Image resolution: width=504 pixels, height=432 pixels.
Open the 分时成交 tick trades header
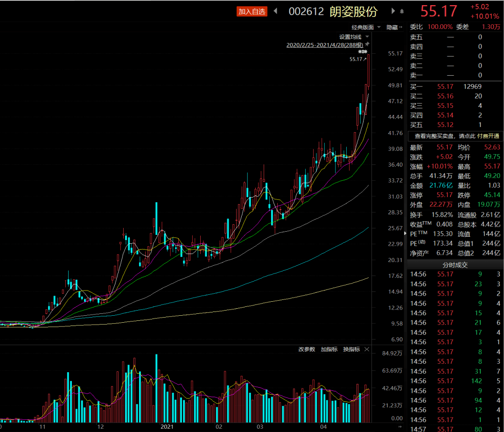pyautogui.click(x=455, y=265)
